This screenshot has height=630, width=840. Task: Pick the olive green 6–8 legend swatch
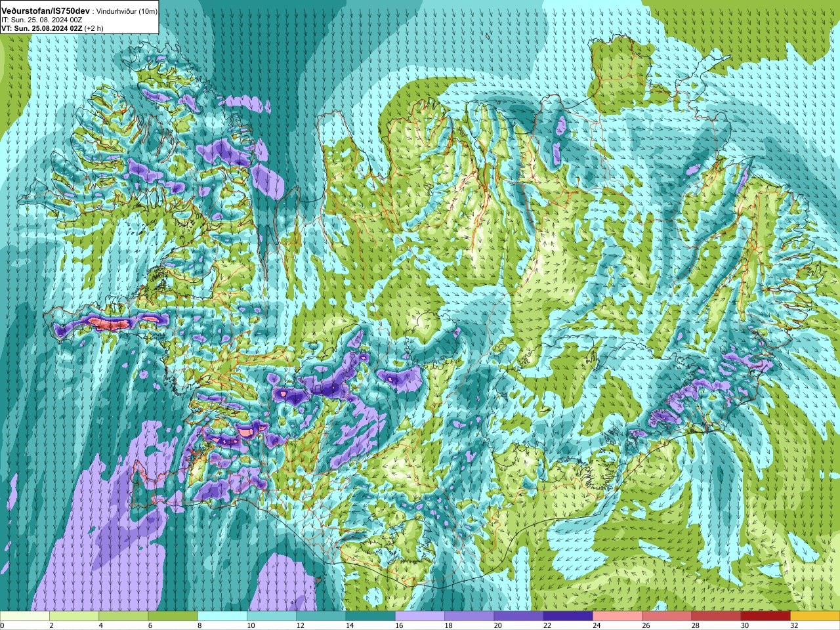(173, 616)
